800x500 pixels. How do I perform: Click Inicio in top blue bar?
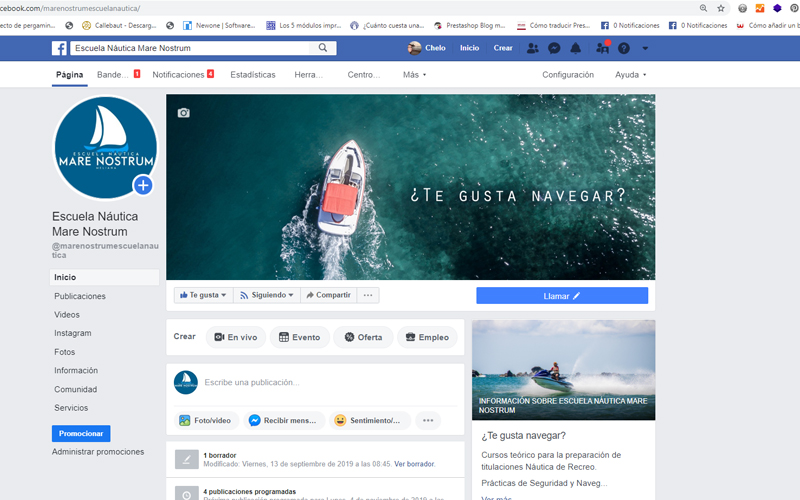[x=469, y=48]
